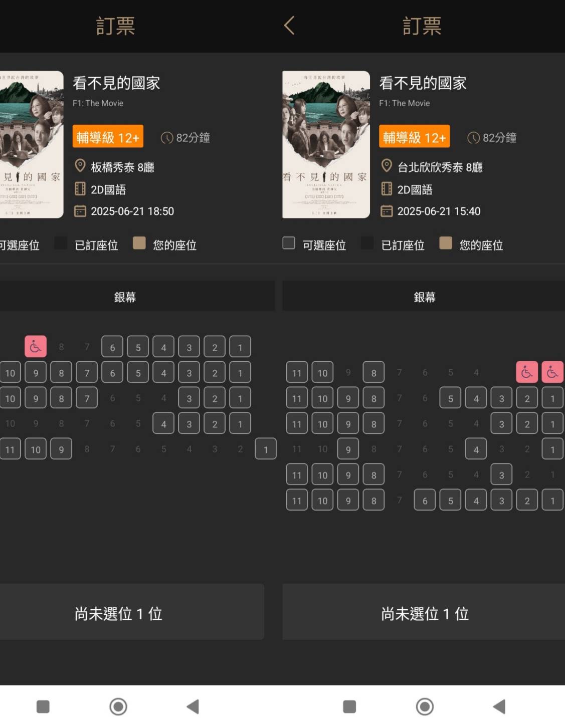Open the movie poster thumbnail on the right
Viewport: 565px width, 728px height.
[x=326, y=144]
